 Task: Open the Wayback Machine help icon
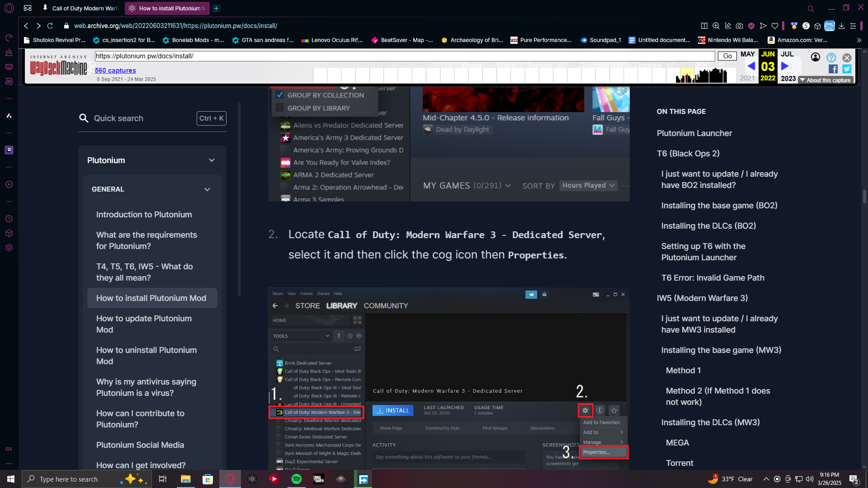point(831,57)
